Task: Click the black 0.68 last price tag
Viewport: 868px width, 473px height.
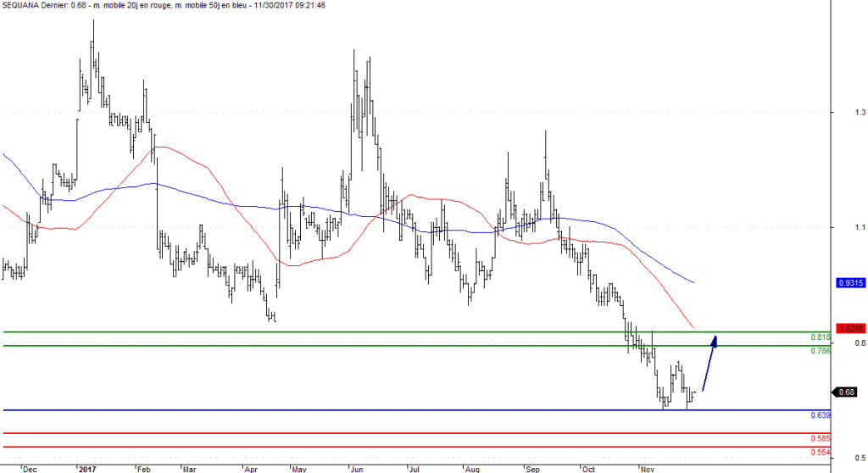Action: 844,392
